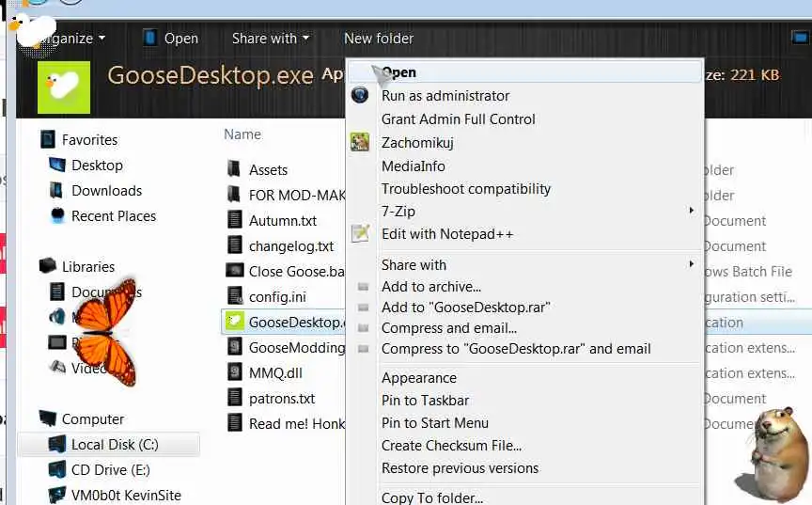Screen dimensions: 812x505
Task: Click the MMQ.dll file icon
Action: click(x=235, y=371)
